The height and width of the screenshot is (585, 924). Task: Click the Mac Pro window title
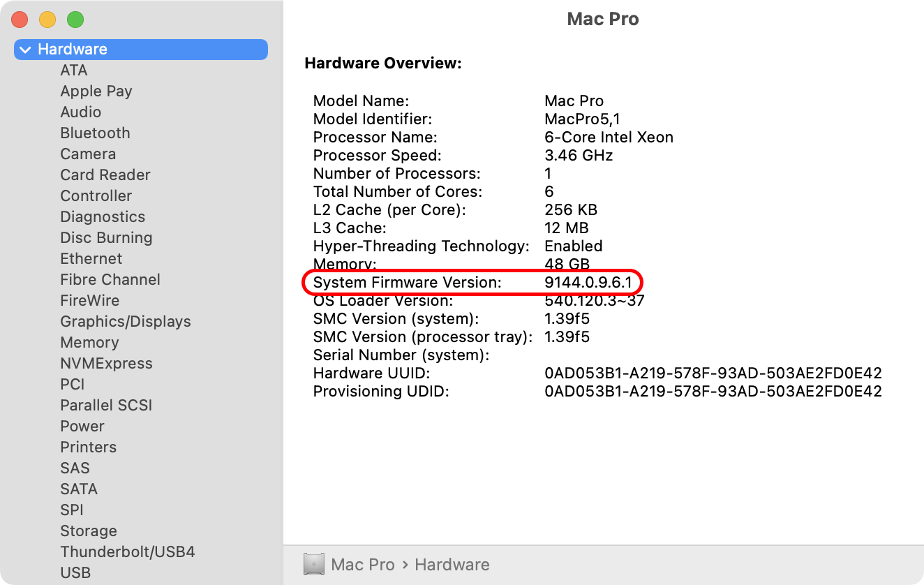[603, 19]
